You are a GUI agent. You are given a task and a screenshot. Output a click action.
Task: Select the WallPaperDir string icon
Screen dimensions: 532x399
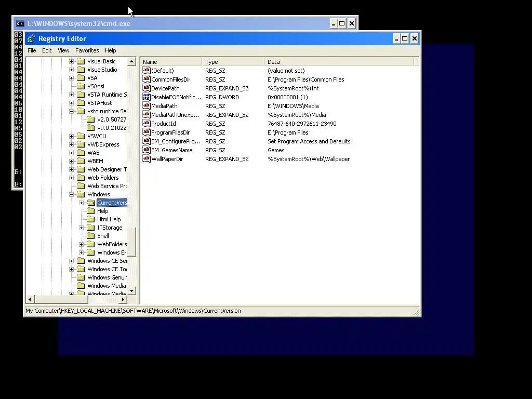(146, 158)
